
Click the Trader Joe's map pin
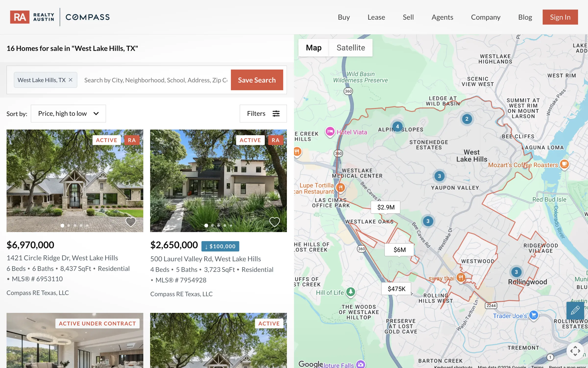533,315
